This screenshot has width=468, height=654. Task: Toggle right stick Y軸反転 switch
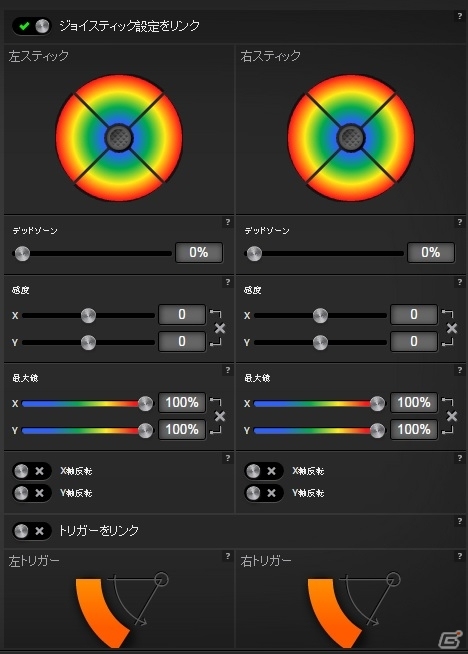264,493
